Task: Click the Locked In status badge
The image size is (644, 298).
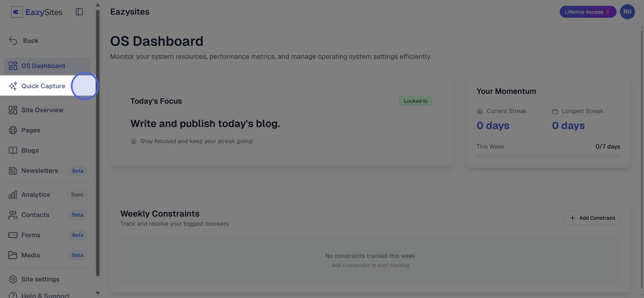Action: (415, 101)
